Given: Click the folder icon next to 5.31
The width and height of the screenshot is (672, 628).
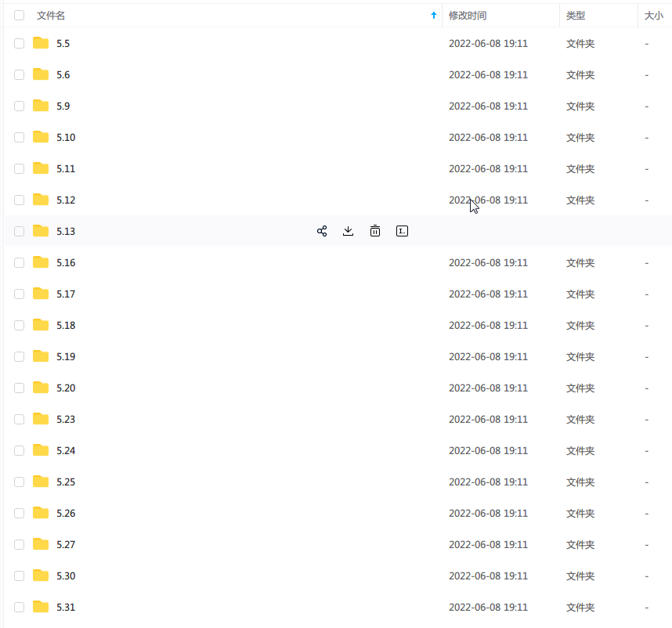Looking at the screenshot, I should pyautogui.click(x=42, y=607).
